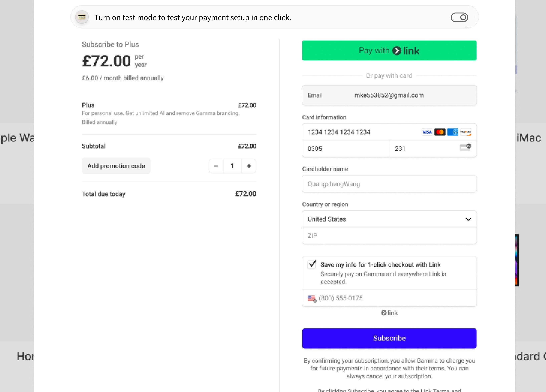Increase quantity with the plus button

tap(249, 166)
